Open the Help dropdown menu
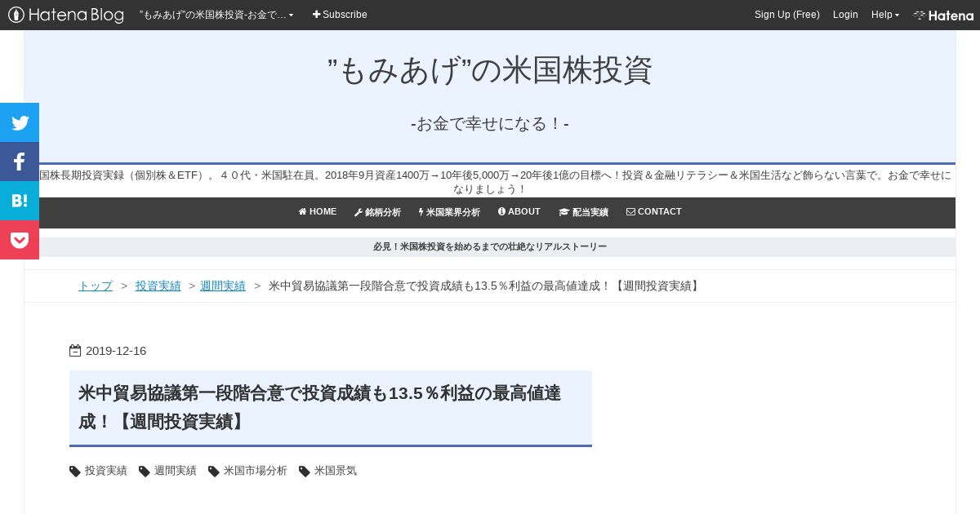The width and height of the screenshot is (980, 514). [x=885, y=15]
